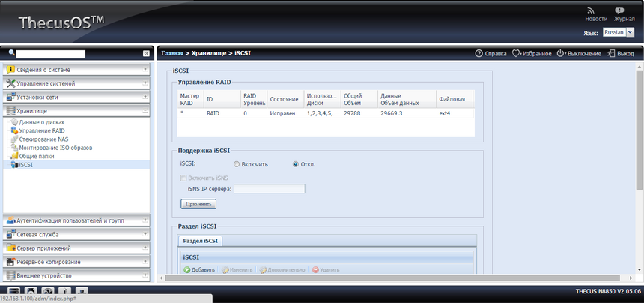Click the RAID Уровень column header

tap(254, 99)
